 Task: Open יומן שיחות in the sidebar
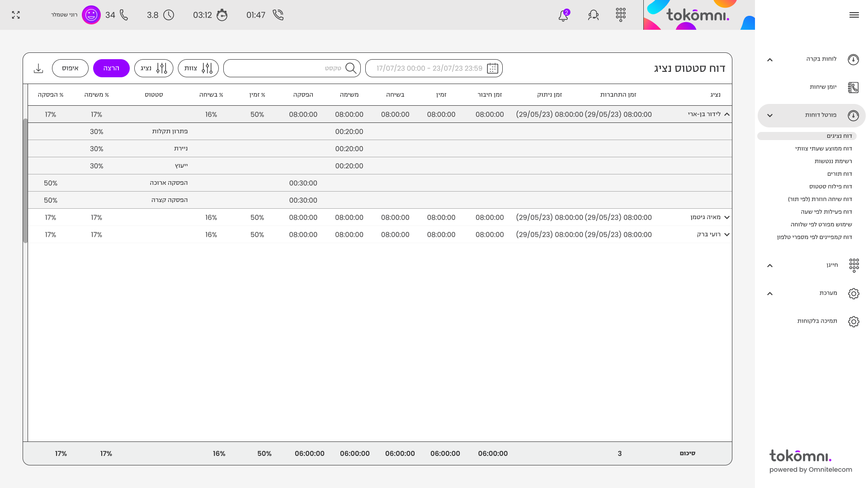click(823, 87)
